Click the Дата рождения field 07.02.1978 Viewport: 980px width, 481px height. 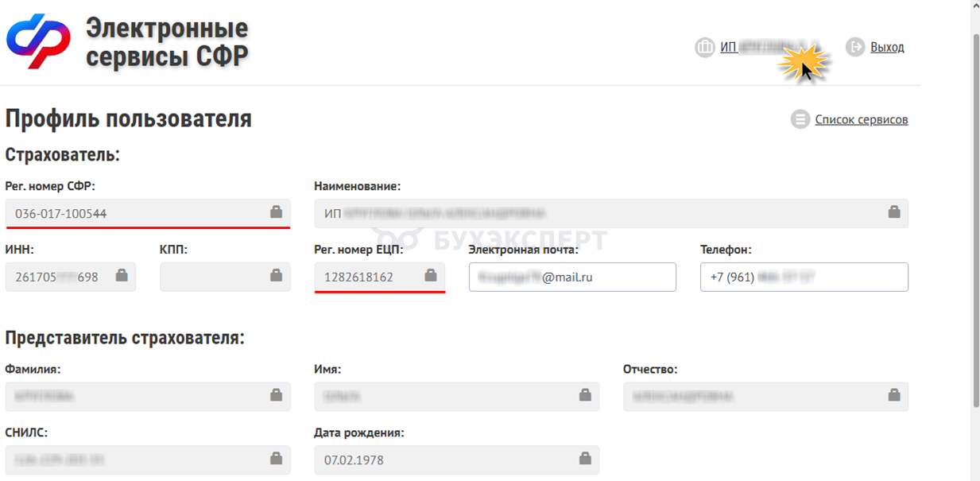coord(457,460)
